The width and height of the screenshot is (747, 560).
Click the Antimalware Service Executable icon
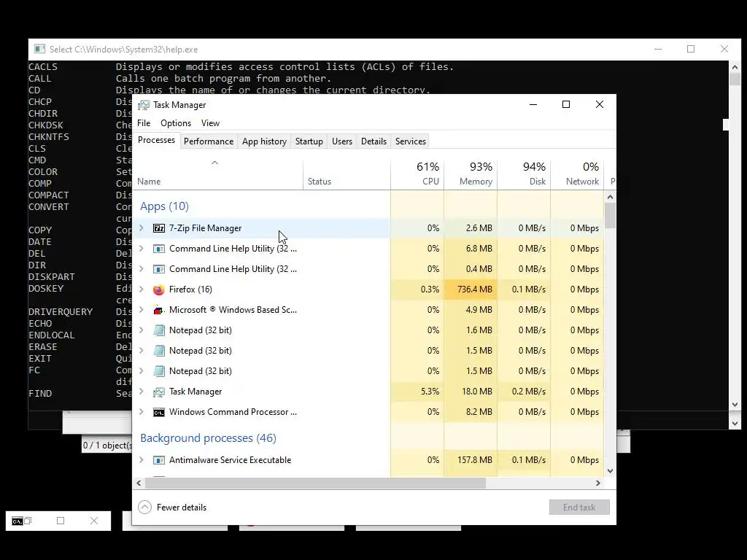158,460
